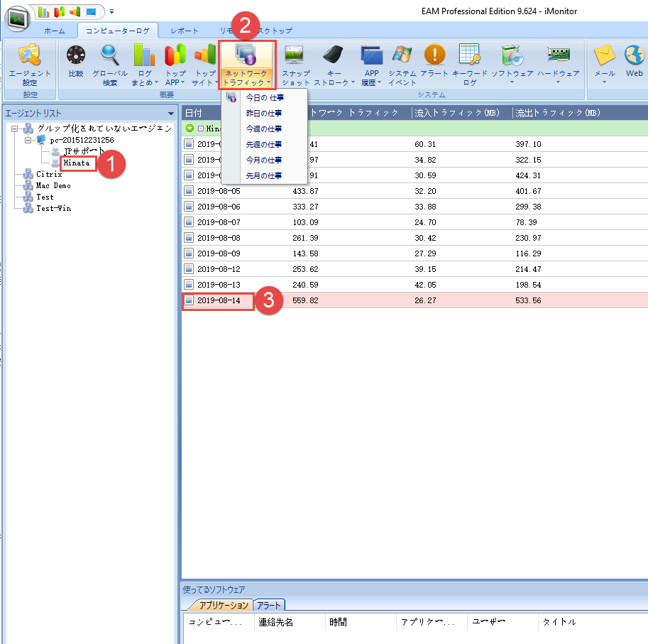
Task: Expand the ログまとめ dropdown arrow
Action: (x=157, y=82)
